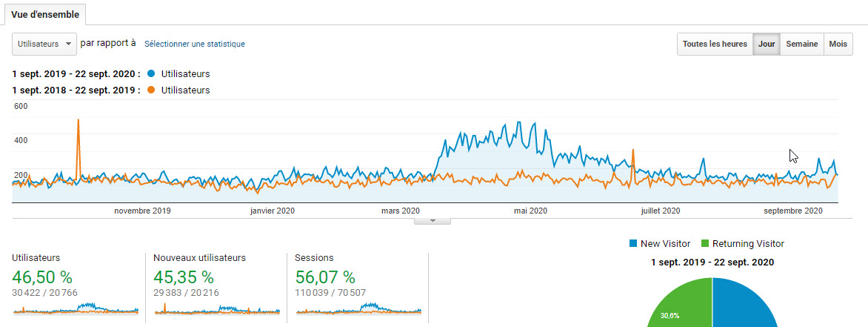The height and width of the screenshot is (327, 868).
Task: Open the Utilisateurs sparkline thumbnail
Action: tap(75, 308)
